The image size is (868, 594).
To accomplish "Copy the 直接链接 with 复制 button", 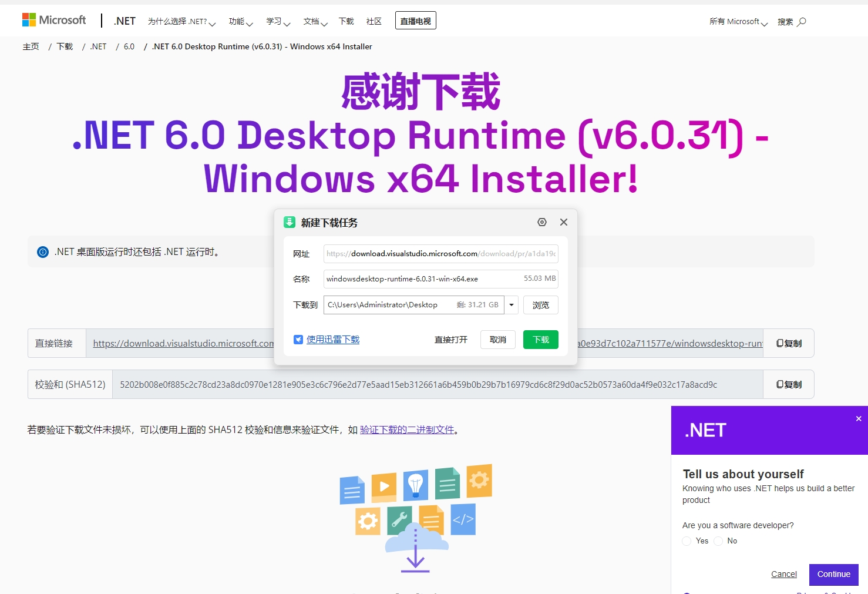I will pos(789,343).
